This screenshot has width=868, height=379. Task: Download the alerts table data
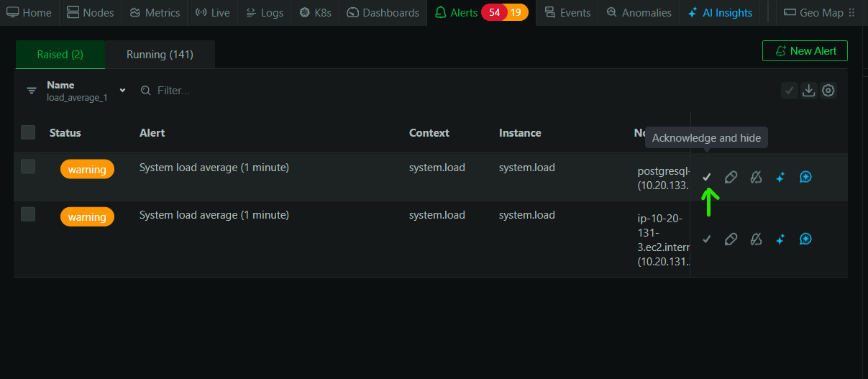click(x=808, y=91)
